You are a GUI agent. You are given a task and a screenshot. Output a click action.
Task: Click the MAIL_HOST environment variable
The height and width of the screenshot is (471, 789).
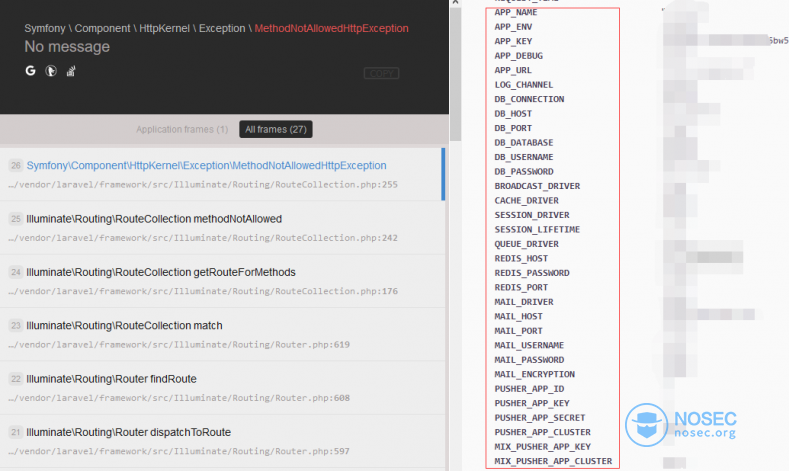pyautogui.click(x=518, y=317)
